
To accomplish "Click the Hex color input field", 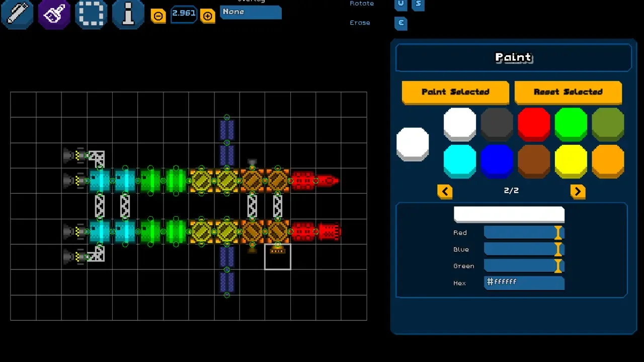I will 524,283.
